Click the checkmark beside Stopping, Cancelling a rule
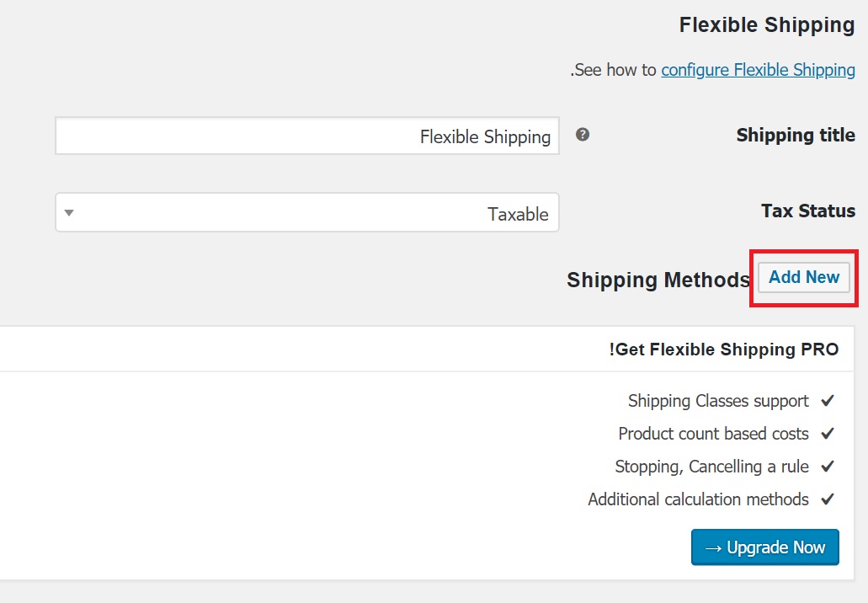Image resolution: width=868 pixels, height=603 pixels. tap(828, 467)
